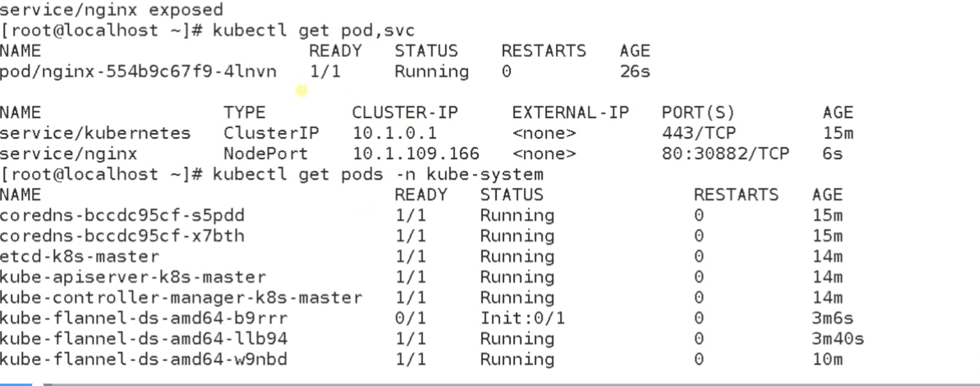Click pod name nginx-554b9c67f9-4lnvn
This screenshot has height=386, width=980.
click(138, 72)
